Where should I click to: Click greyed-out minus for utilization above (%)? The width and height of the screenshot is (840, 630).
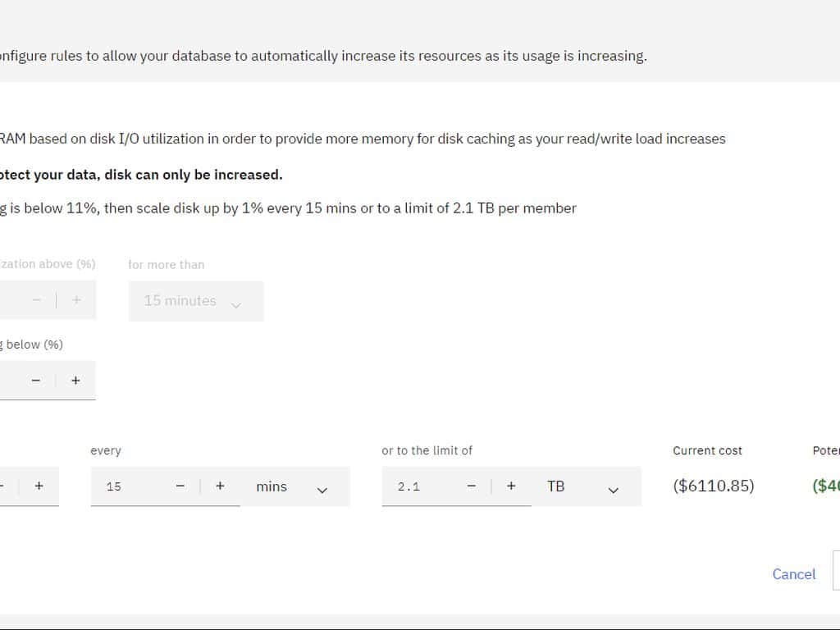[36, 300]
